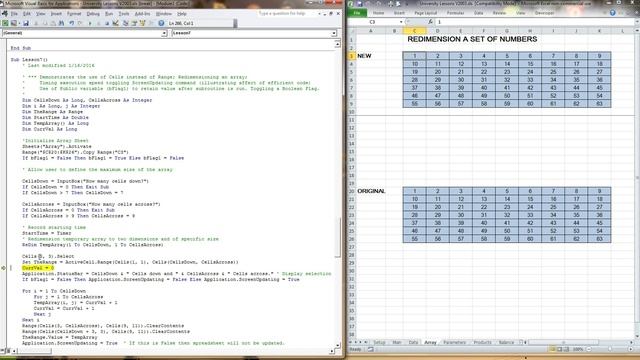Select Page Break Preview icon in status bar
This screenshot has width=640, height=360.
click(567, 349)
